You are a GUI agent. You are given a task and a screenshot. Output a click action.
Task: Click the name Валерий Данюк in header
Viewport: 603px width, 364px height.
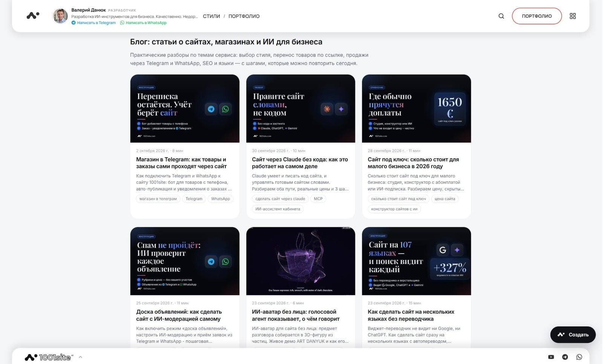89,10
